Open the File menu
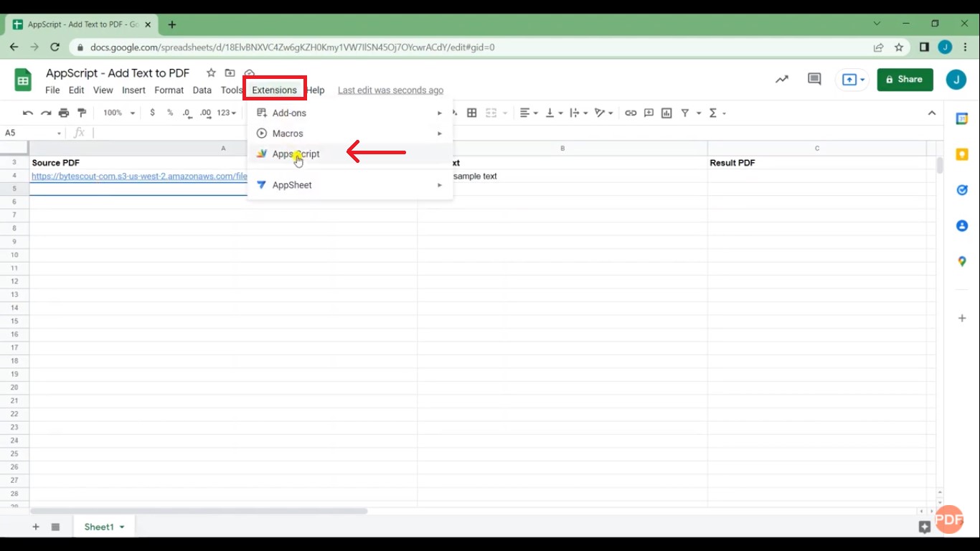The image size is (980, 551). pos(52,90)
